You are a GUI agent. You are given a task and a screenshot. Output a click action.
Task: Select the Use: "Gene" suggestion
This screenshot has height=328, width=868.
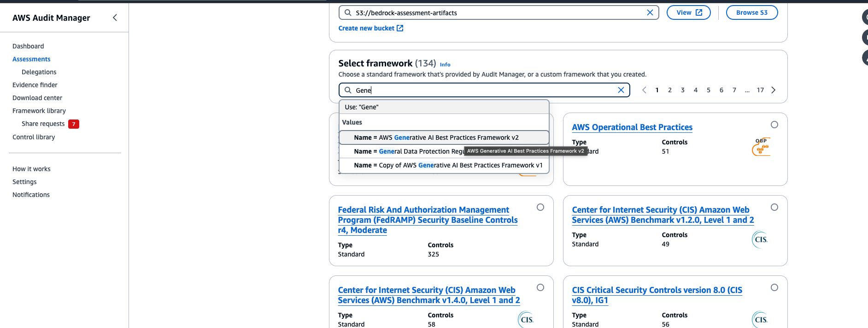coord(444,107)
